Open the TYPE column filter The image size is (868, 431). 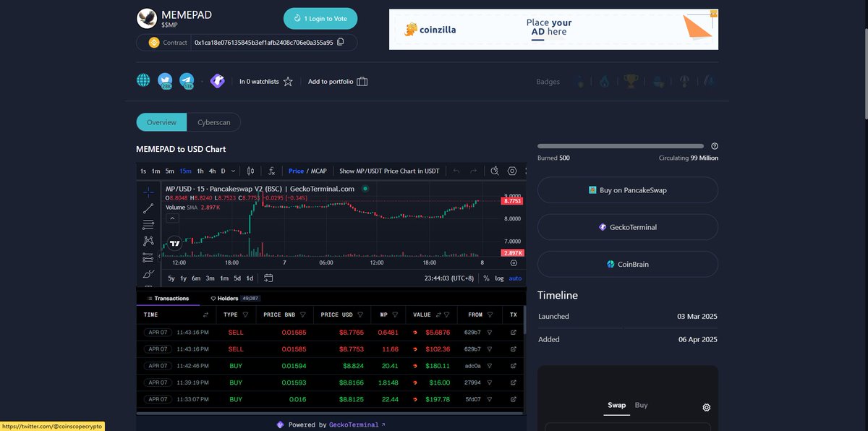pyautogui.click(x=245, y=315)
